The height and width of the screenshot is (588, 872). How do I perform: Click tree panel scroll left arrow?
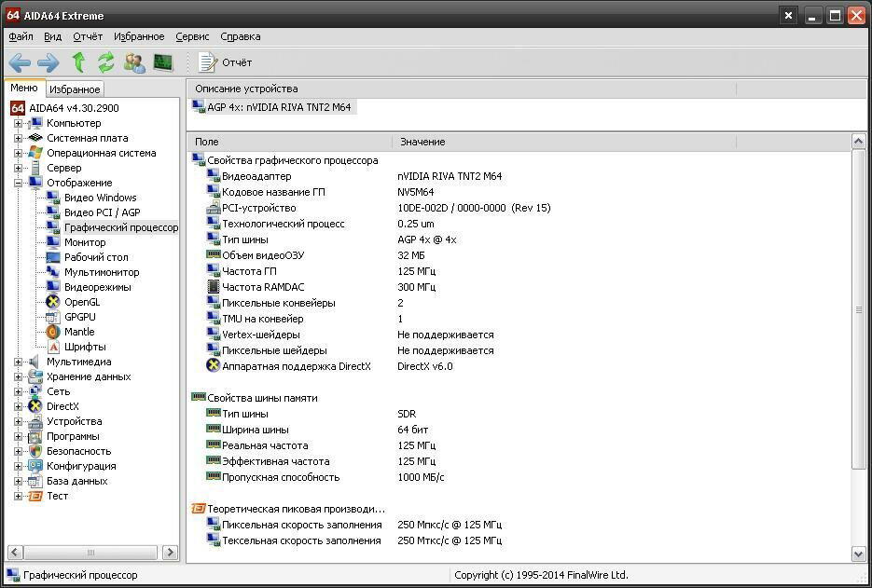[15, 553]
